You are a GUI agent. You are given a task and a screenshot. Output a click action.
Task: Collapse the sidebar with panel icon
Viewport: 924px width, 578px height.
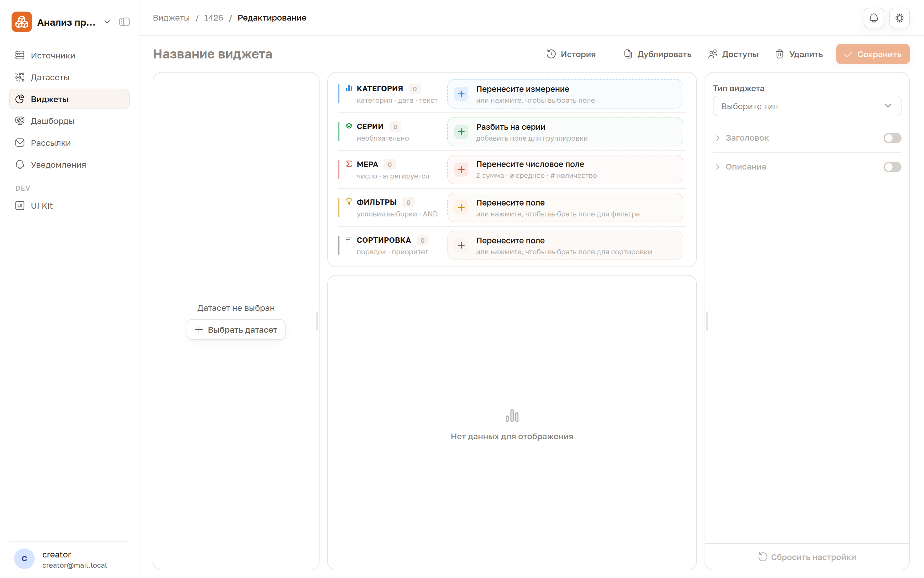point(124,22)
